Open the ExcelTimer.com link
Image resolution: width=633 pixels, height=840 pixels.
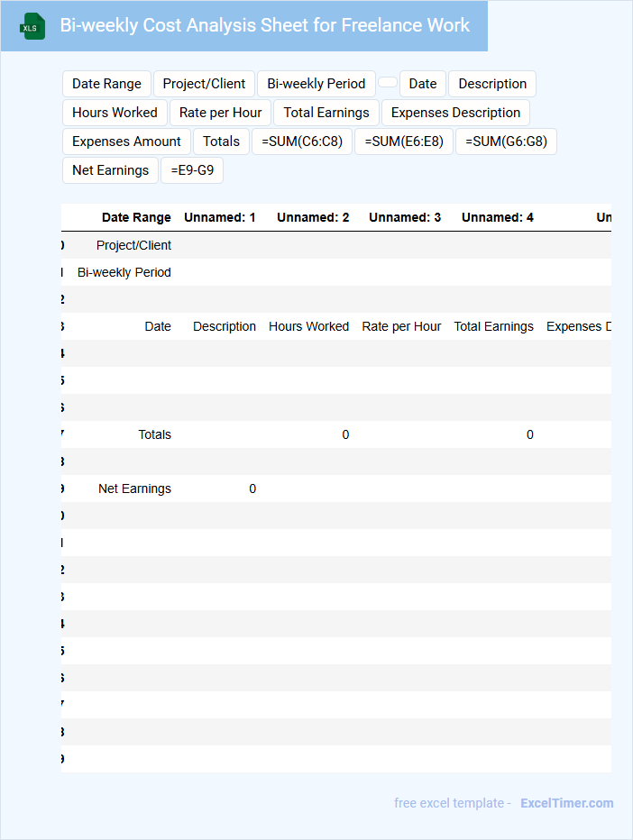pos(566,803)
